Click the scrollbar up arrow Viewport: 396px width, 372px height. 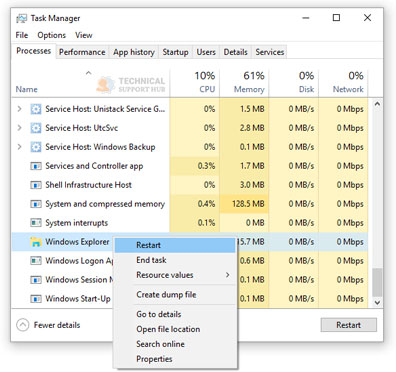[377, 104]
